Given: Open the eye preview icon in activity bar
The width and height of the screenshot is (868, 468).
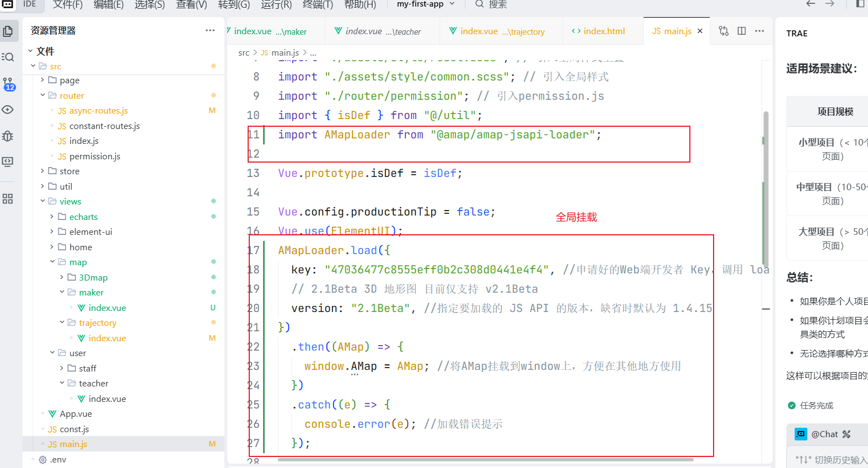Looking at the screenshot, I should click(x=8, y=110).
